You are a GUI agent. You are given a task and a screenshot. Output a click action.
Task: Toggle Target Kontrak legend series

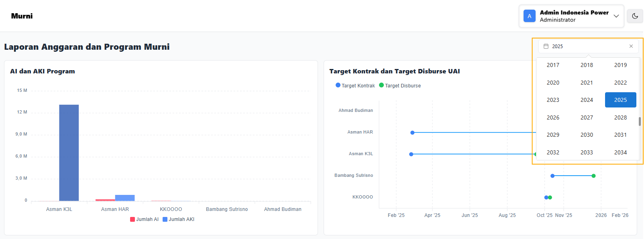pyautogui.click(x=355, y=85)
